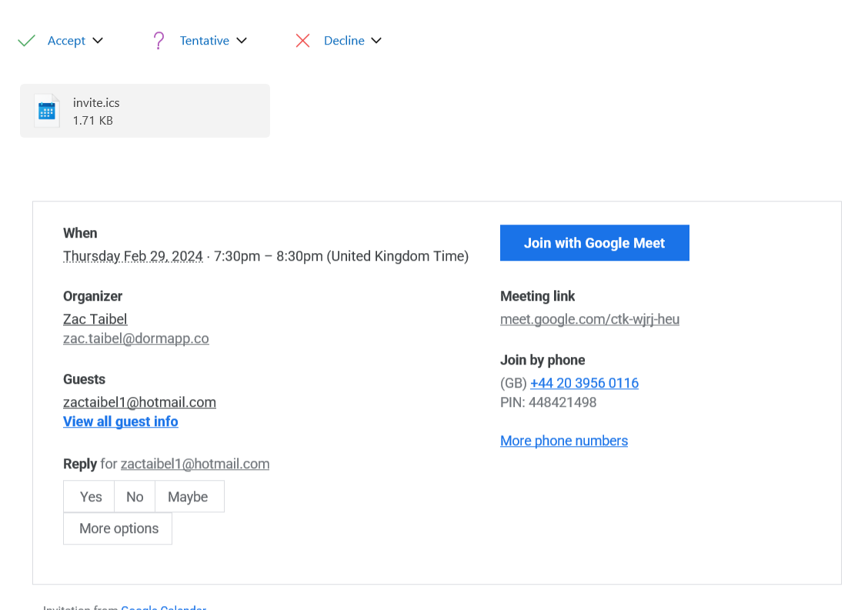Open the More phone numbers link
The width and height of the screenshot is (868, 610).
[x=564, y=441]
